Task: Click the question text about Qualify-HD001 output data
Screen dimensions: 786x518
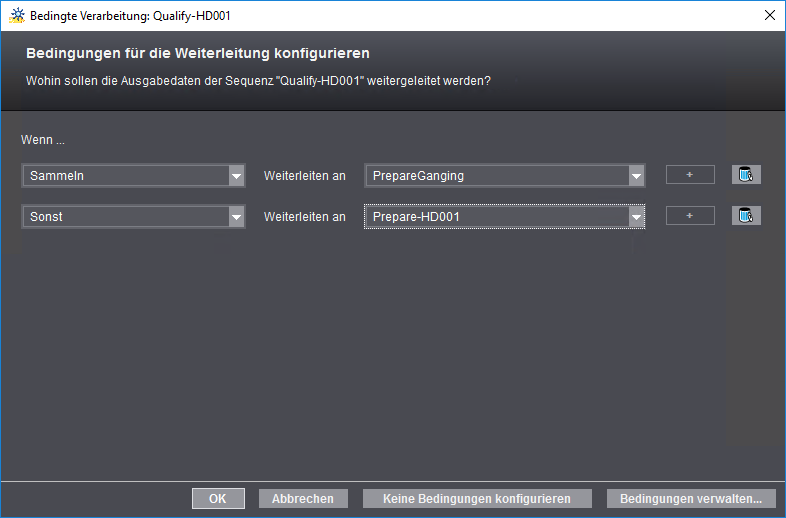Action: [x=258, y=81]
